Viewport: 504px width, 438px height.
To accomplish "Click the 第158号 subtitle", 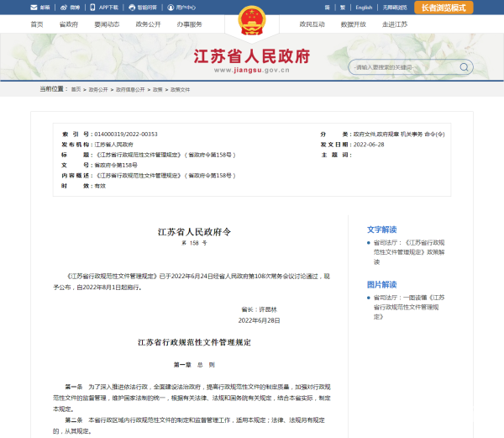I will click(x=194, y=243).
